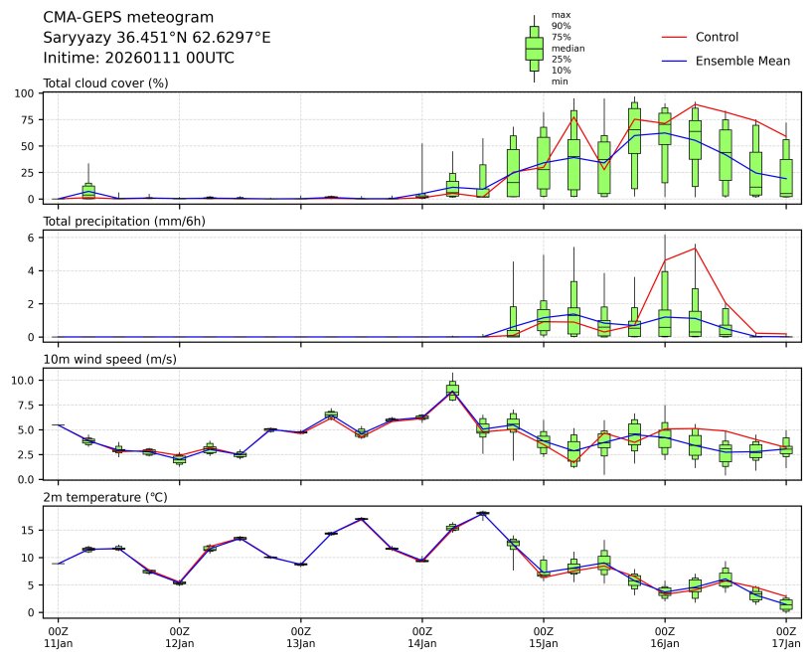
Task: Click the highest wind speed box near 9 m/s
Action: point(452,390)
